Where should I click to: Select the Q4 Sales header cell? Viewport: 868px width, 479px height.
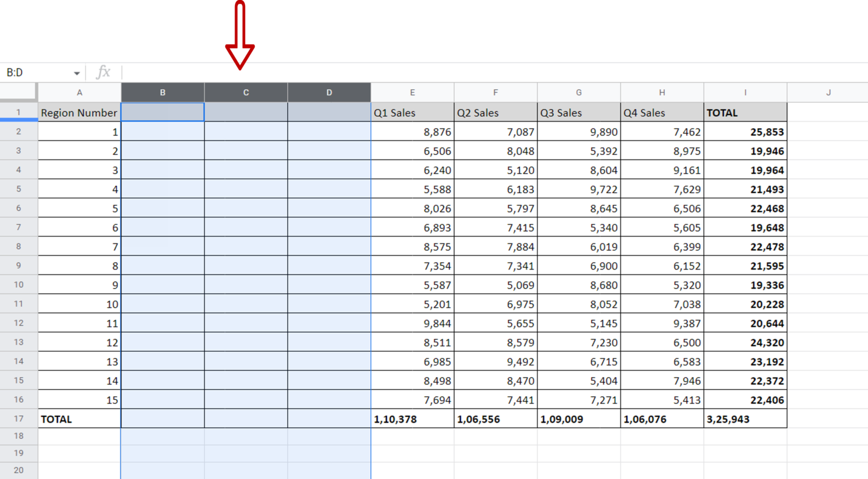click(x=661, y=112)
